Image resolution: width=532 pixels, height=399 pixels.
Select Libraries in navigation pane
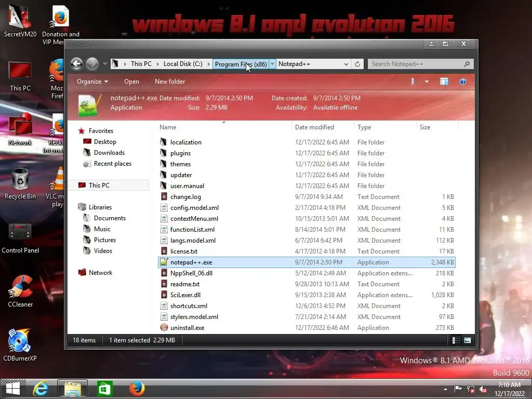tap(100, 207)
